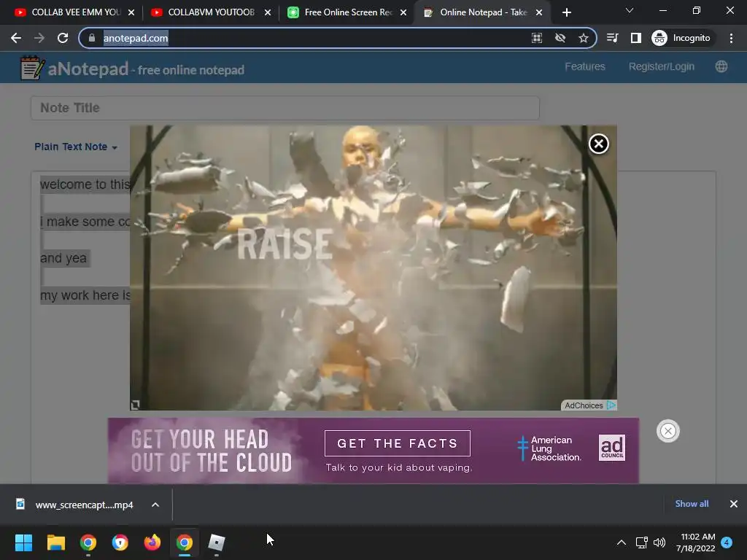Open third-party cookie blocking icon

560,38
